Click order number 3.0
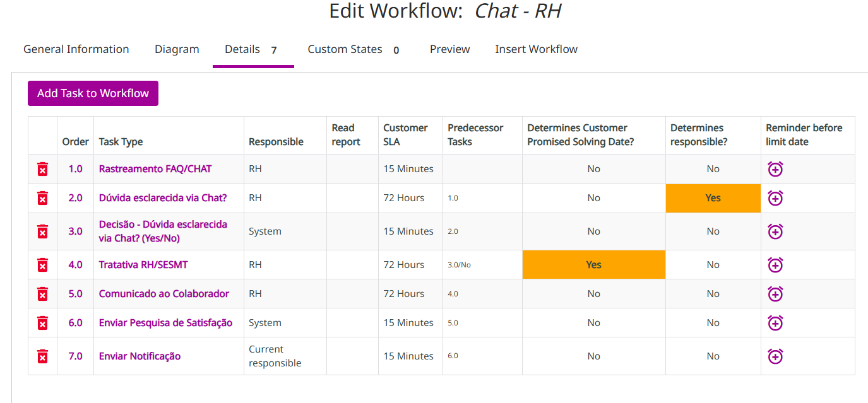This screenshot has width=868, height=403. (75, 231)
